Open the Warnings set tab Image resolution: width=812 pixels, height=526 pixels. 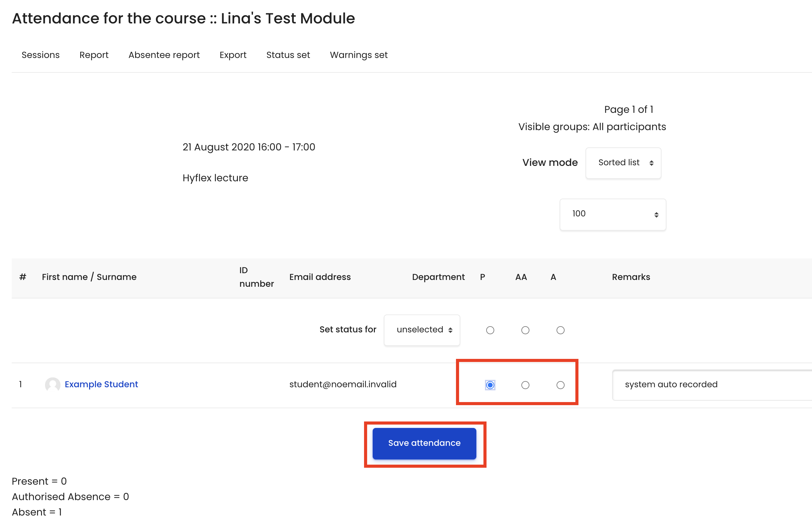coord(358,55)
